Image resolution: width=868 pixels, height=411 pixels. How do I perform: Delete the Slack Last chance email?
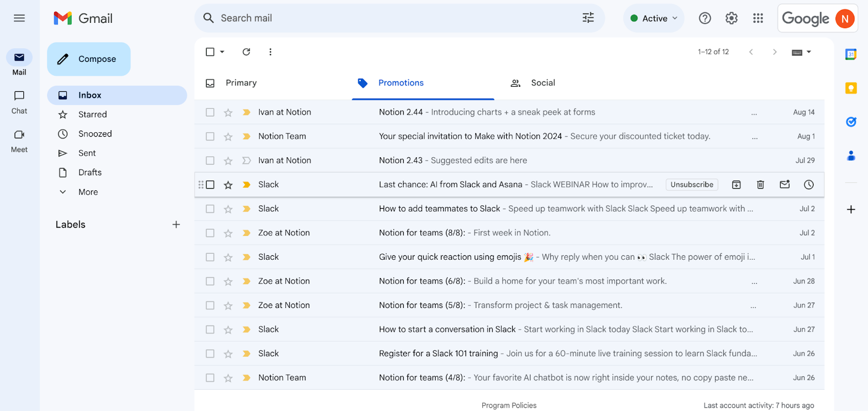coord(761,185)
